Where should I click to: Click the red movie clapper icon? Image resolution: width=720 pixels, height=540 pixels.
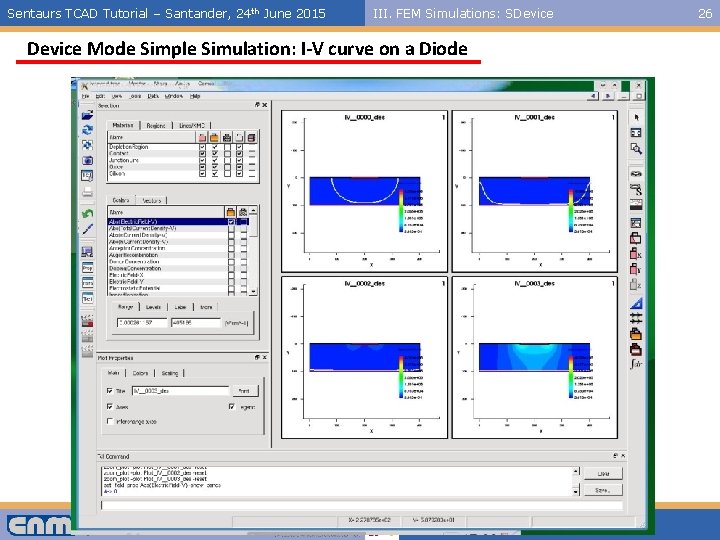point(87,321)
